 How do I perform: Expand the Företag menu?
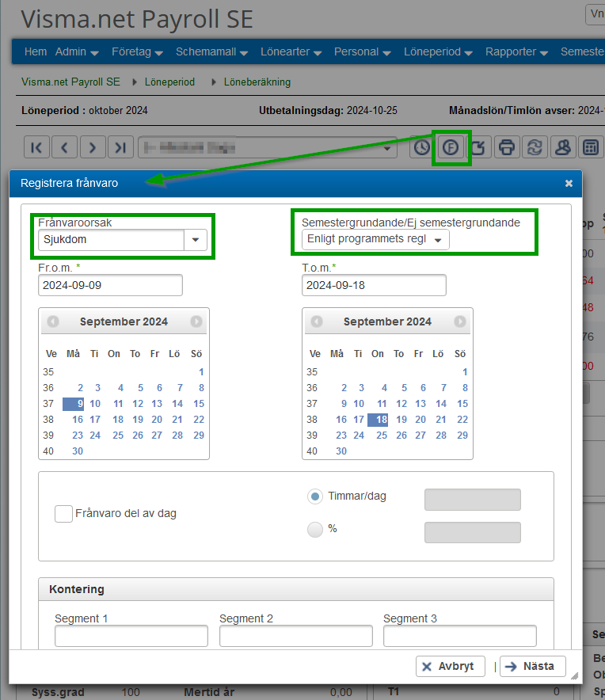point(137,51)
